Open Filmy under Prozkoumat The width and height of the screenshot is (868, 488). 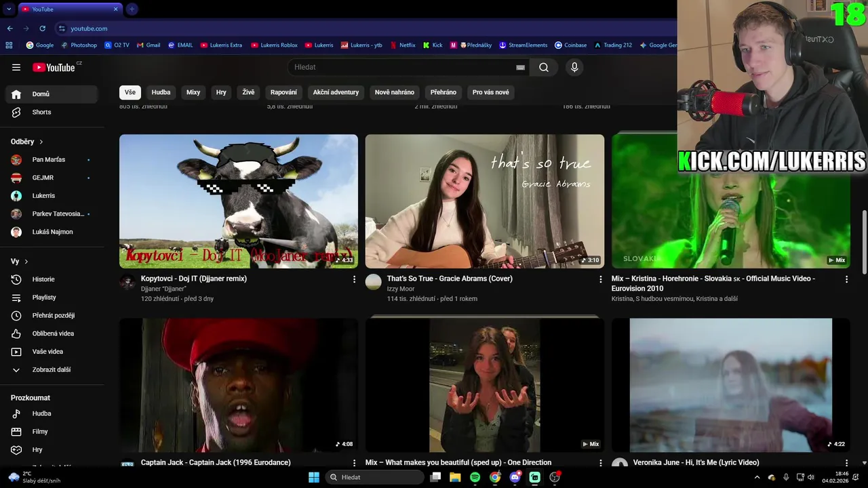coord(52,432)
